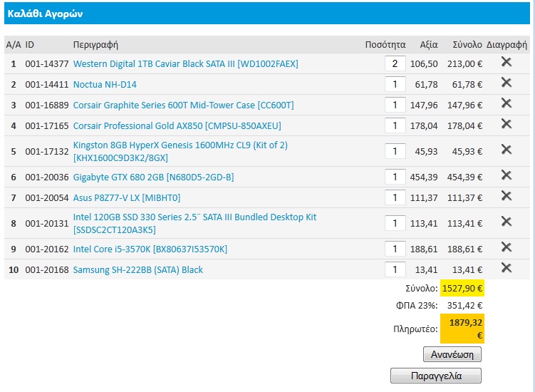Click the 213,00 € row total

464,64
